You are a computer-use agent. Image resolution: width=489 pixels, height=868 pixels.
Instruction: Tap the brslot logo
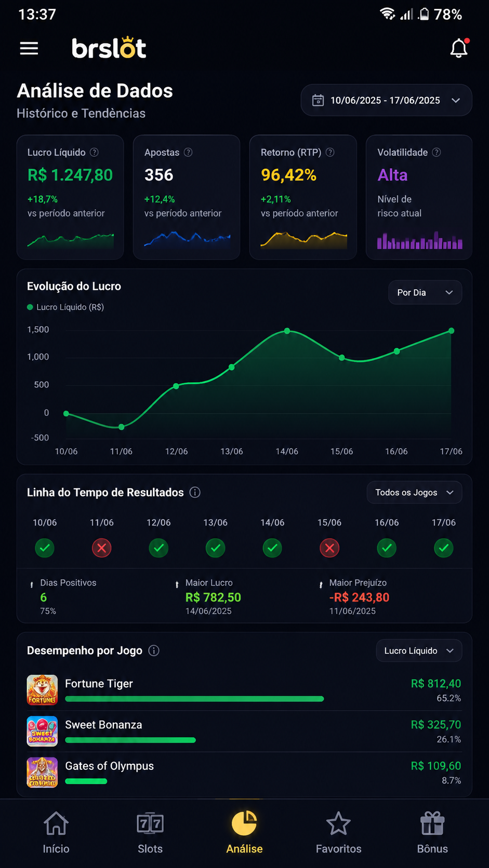(109, 48)
